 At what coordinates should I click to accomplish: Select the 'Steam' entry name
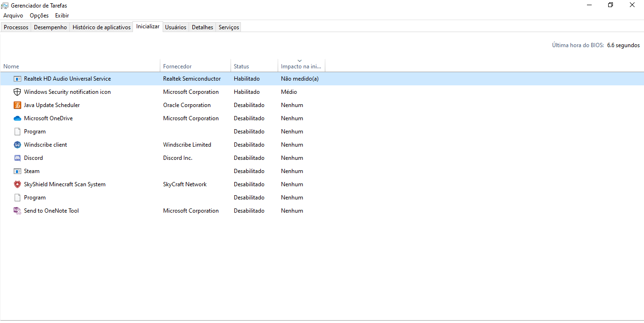pos(32,171)
